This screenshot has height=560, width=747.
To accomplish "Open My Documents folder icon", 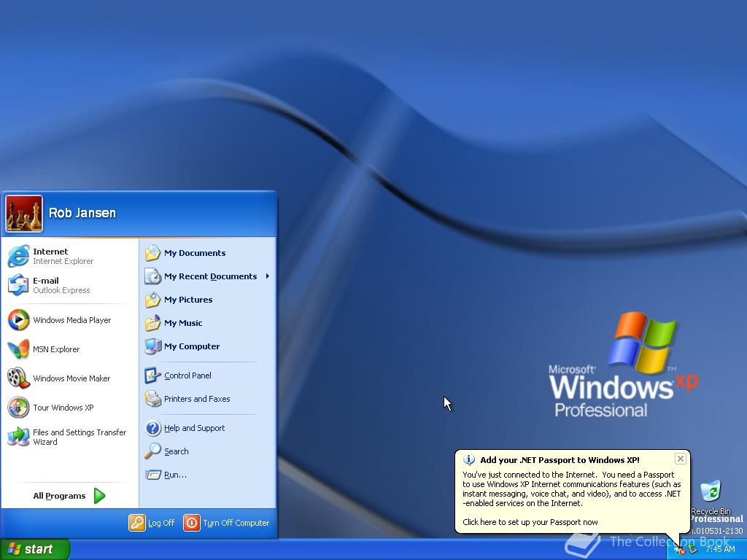I will (152, 253).
